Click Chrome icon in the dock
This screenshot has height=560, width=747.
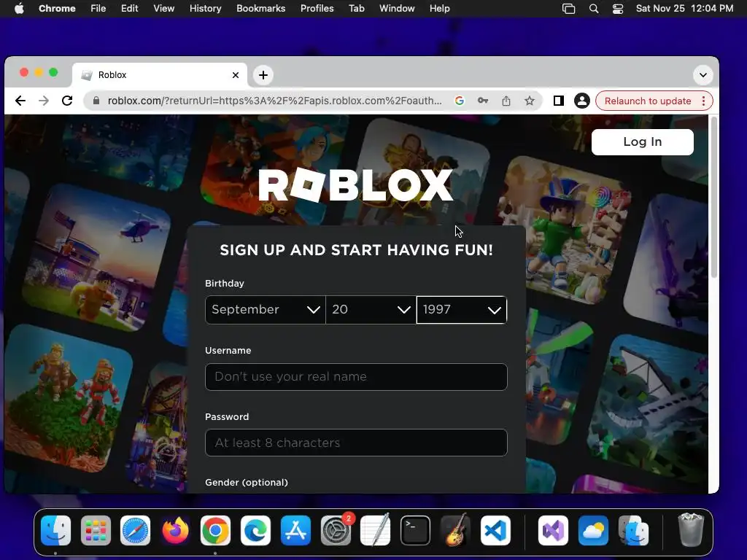pos(215,531)
